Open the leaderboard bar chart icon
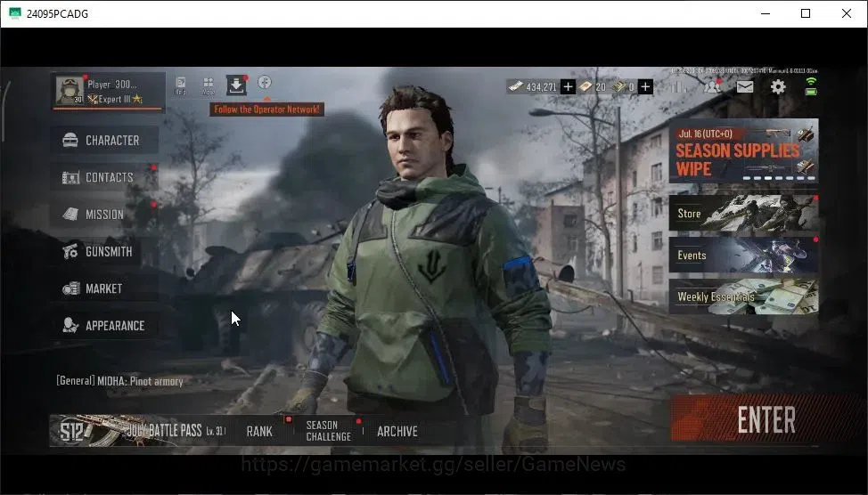 coord(678,87)
